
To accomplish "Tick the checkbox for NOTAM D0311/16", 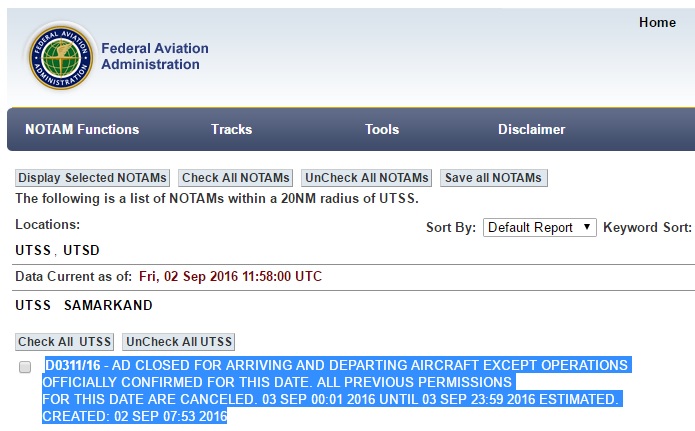I will tap(25, 368).
